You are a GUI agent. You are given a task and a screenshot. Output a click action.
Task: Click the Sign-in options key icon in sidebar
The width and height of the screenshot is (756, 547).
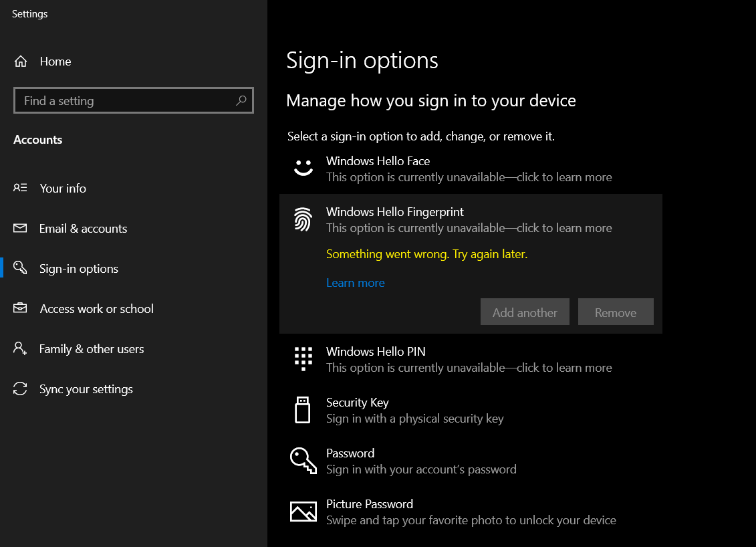[20, 267]
